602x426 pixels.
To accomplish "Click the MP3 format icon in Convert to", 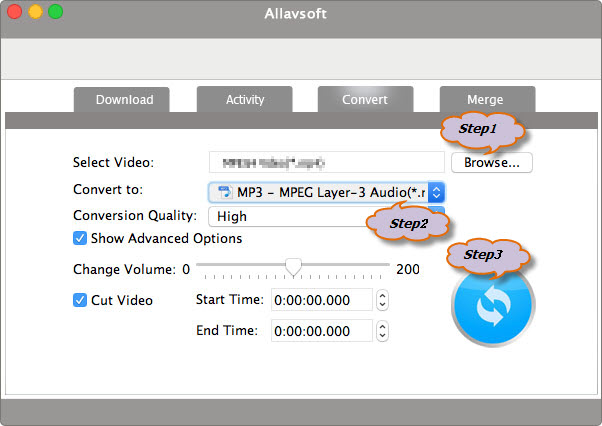I will pos(225,192).
